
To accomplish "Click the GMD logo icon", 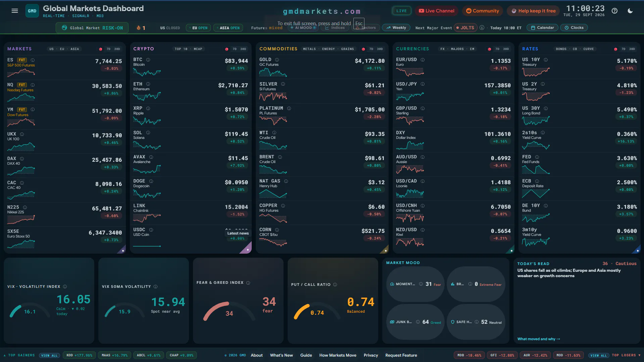I will click(32, 11).
